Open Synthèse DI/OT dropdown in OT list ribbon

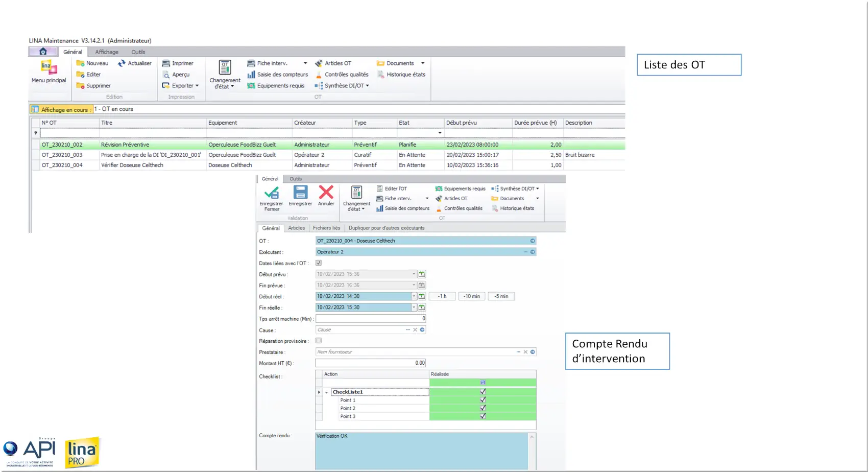pos(342,86)
